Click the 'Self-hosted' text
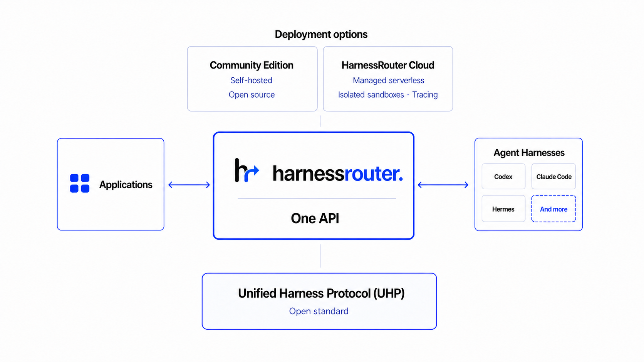This screenshot has width=644, height=362. tap(252, 80)
